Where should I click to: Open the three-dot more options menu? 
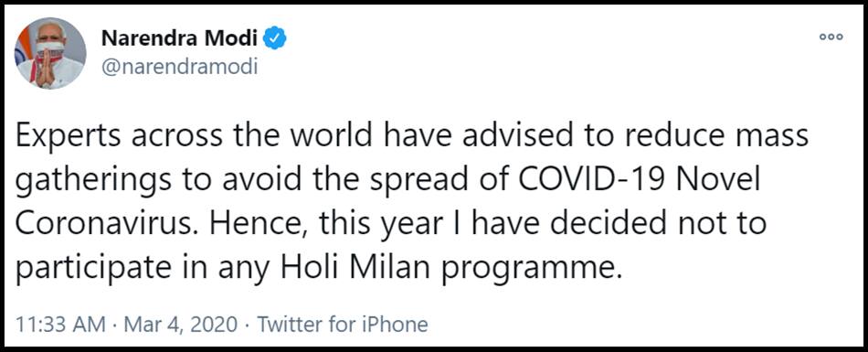tap(831, 37)
